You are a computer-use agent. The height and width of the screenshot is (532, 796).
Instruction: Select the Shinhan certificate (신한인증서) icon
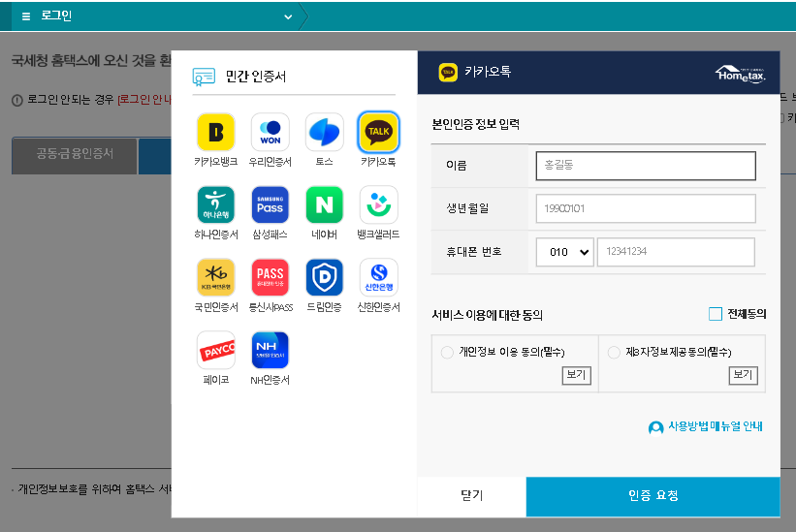pyautogui.click(x=379, y=277)
